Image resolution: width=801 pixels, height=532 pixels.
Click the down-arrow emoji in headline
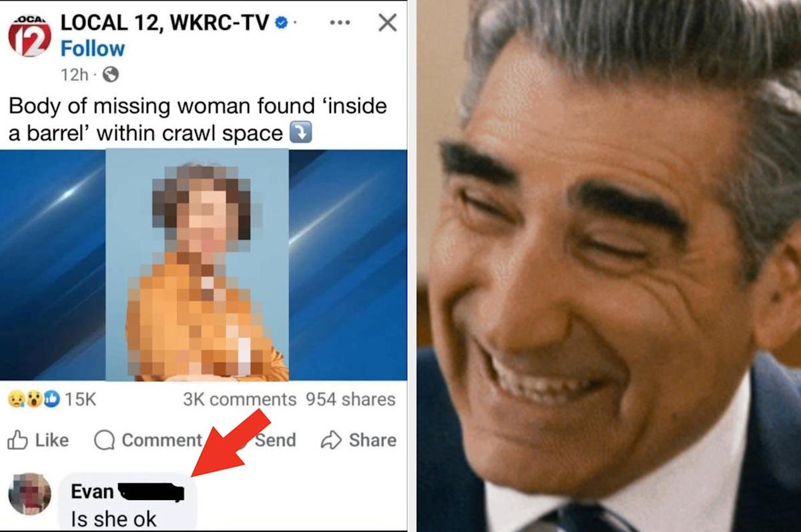point(300,134)
